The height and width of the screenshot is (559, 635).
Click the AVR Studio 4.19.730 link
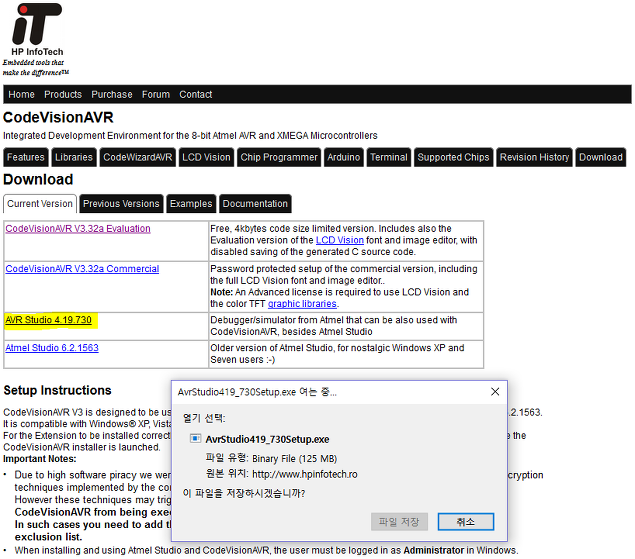point(49,320)
